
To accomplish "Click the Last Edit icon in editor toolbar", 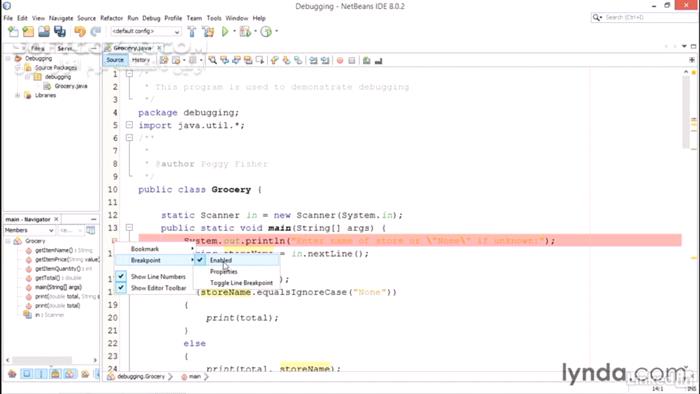I will point(164,60).
